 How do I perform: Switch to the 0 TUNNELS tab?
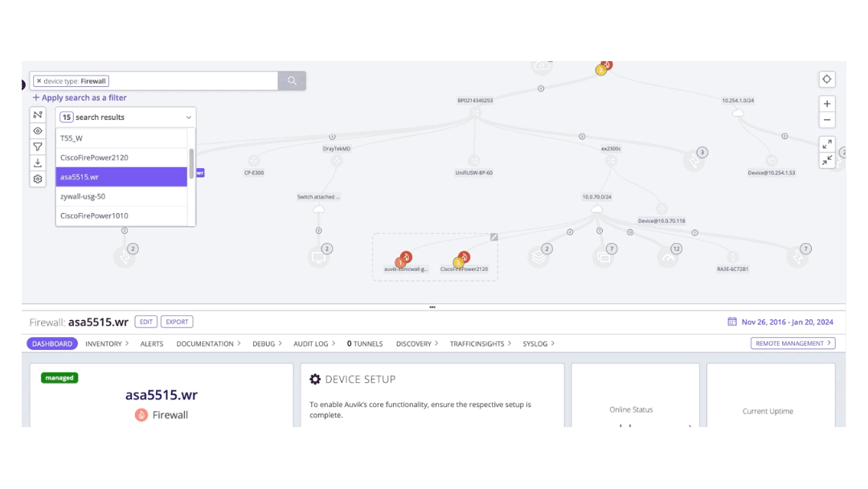click(365, 344)
